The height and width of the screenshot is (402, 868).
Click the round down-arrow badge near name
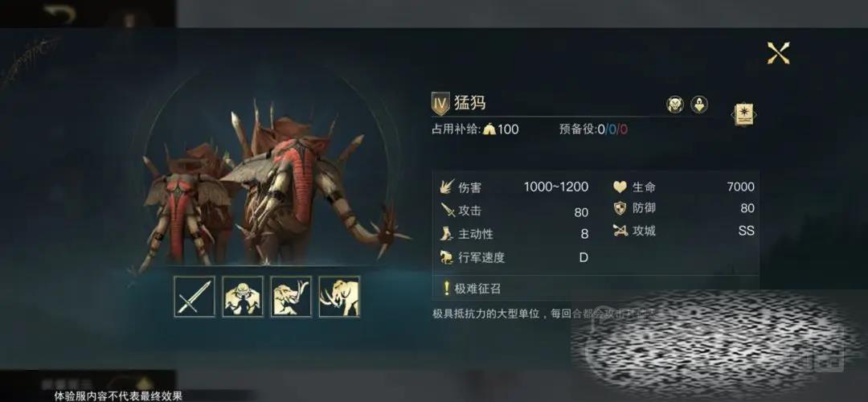[x=700, y=105]
